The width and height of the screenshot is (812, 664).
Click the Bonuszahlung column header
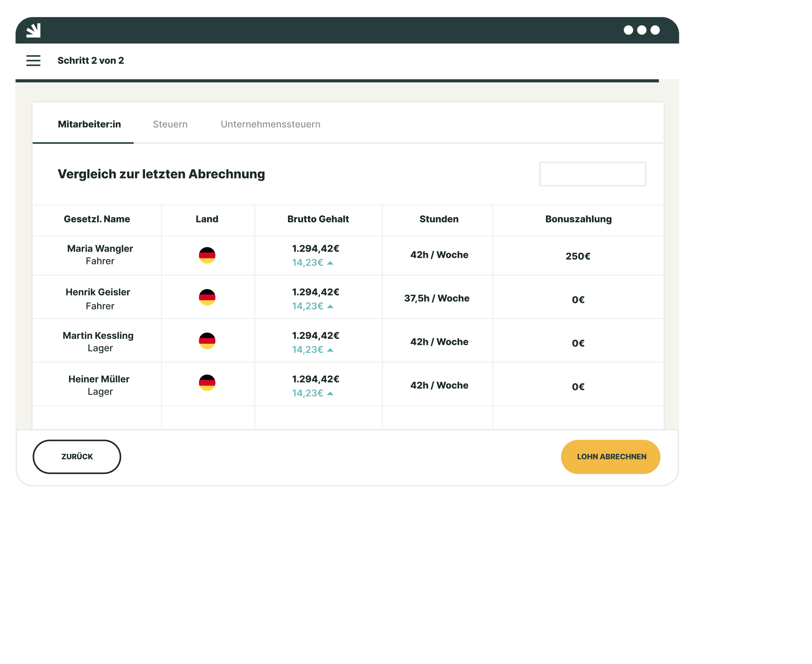[578, 219]
